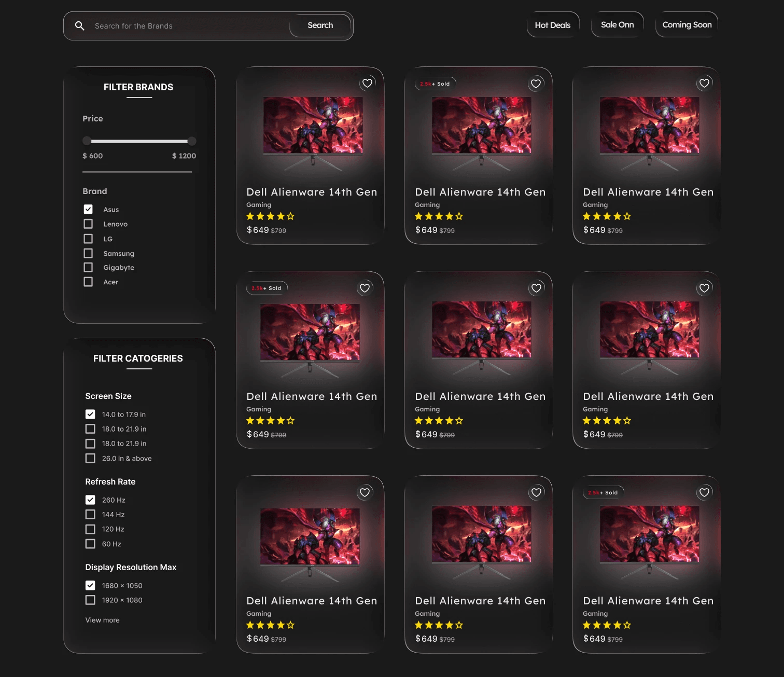Click the heart on bottom-row middle card

point(536,492)
